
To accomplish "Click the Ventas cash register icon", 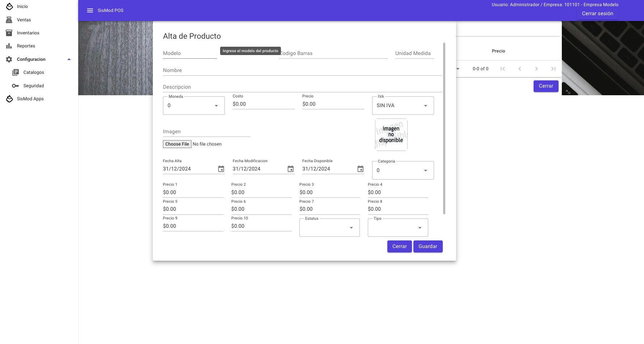I will 9,20.
